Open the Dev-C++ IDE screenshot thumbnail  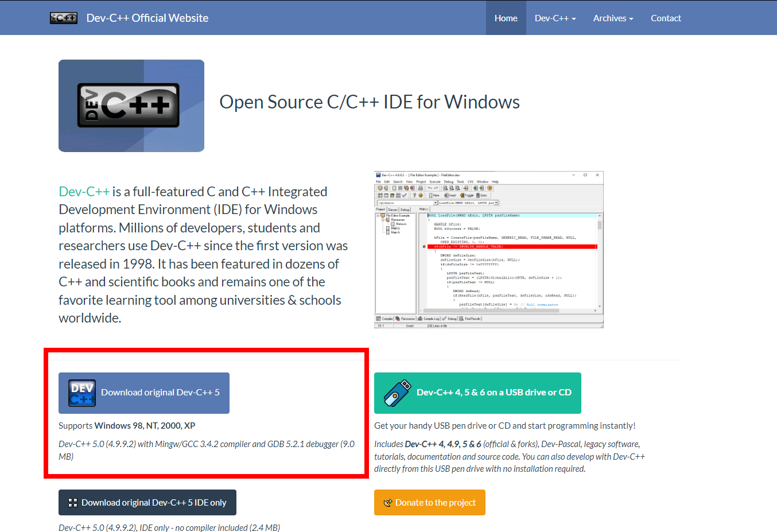pyautogui.click(x=488, y=250)
